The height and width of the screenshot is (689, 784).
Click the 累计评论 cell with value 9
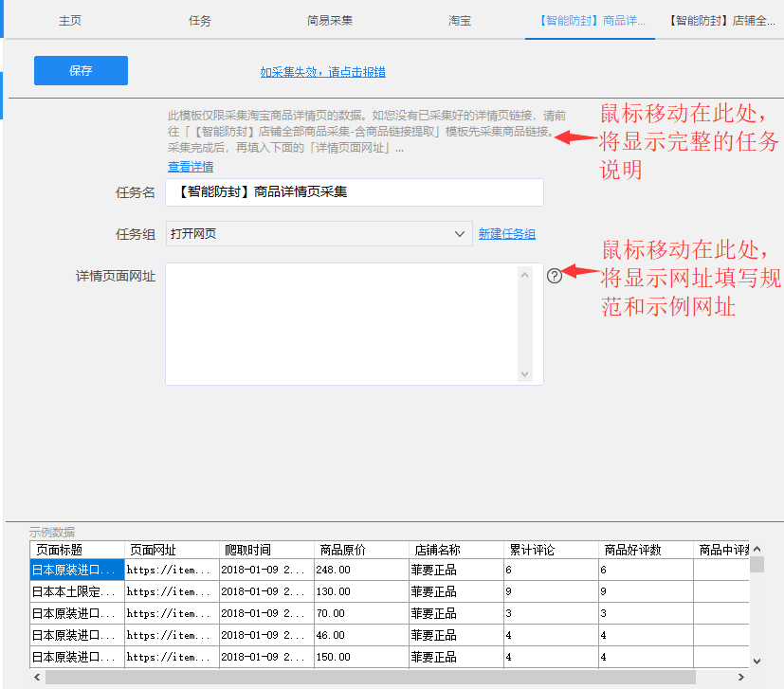click(551, 591)
